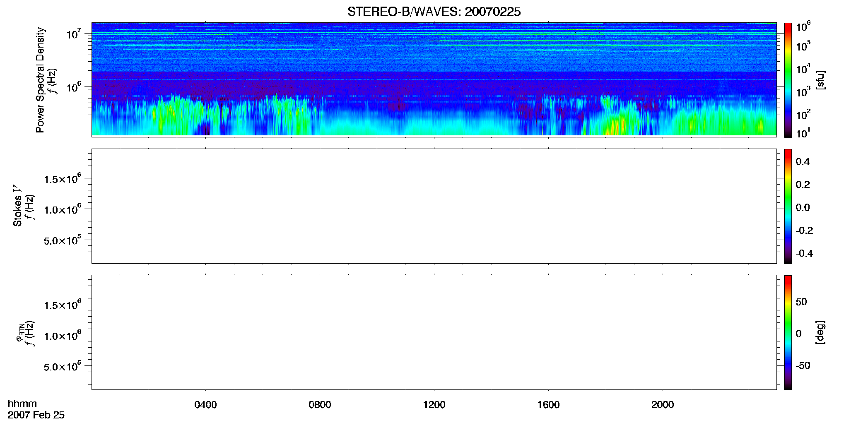The width and height of the screenshot is (868, 447).
Task: Click the Power Spectral Density axis label
Action: point(40,80)
